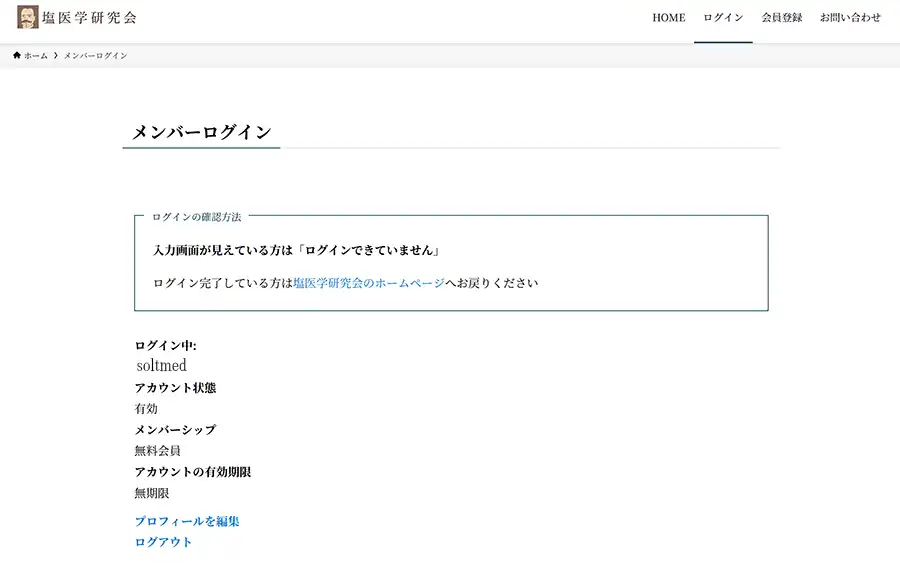Viewport: 900px width, 573px height.
Task: Click the メンバーログイン page heading
Action: [x=202, y=132]
